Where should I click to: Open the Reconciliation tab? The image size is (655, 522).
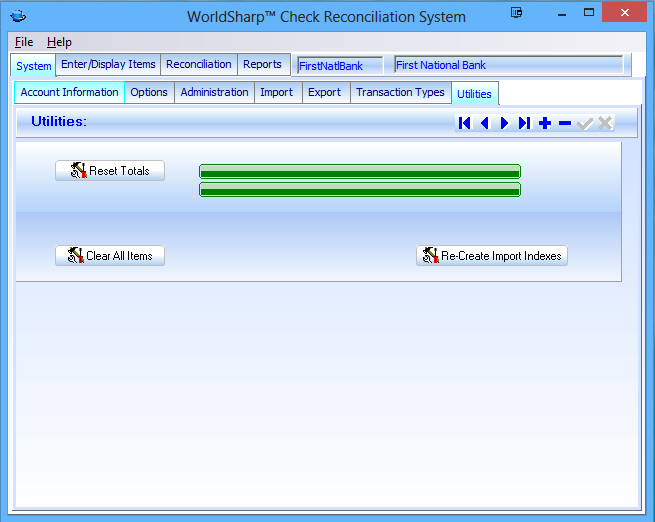click(198, 64)
